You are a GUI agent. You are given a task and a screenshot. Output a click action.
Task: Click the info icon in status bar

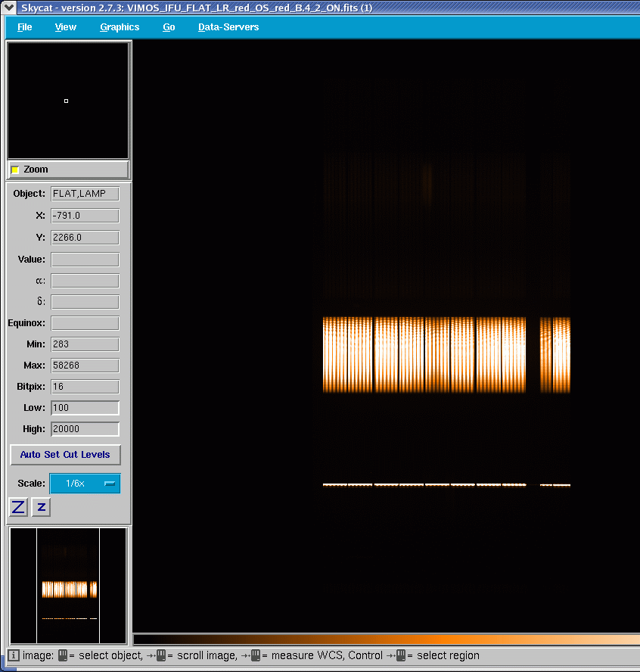14,655
